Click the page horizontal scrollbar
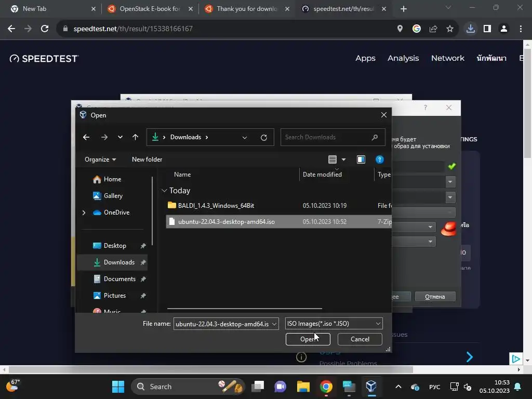This screenshot has height=399, width=532. pos(211,369)
